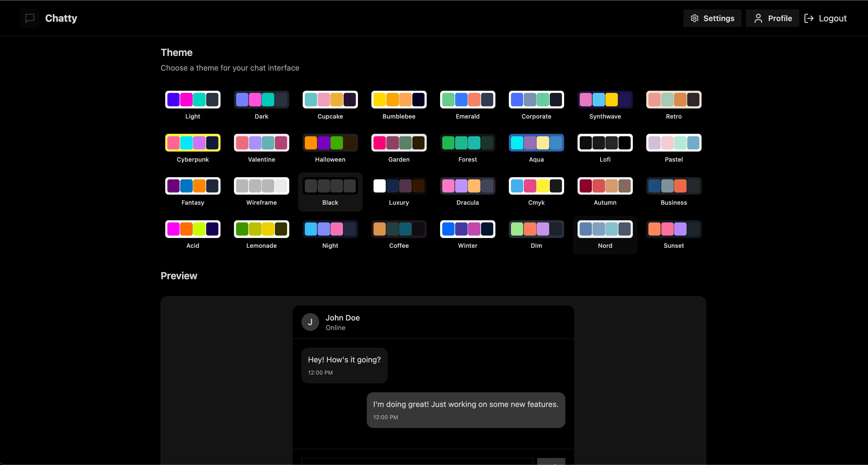
Task: Click the Profile user icon
Action: click(x=758, y=18)
